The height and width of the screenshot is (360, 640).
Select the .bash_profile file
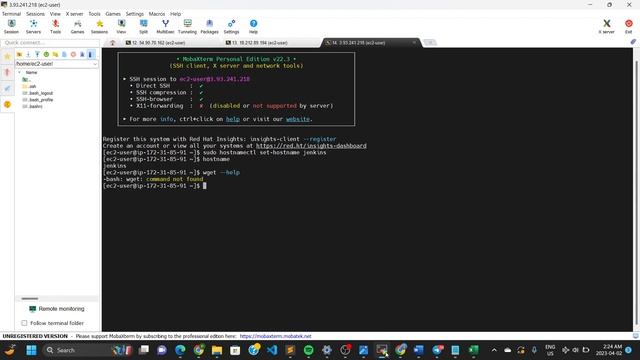[38, 100]
